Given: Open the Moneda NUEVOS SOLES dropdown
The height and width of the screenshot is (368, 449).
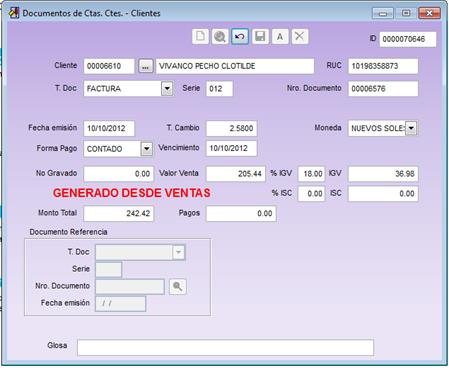Looking at the screenshot, I should (411, 128).
